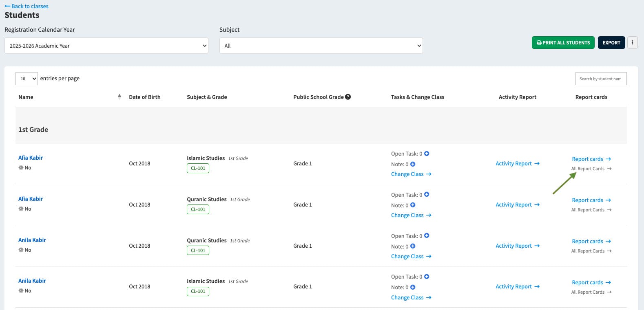Viewport: 644px width, 310px height.
Task: Open Anila Kabir's Islamic Studies student name link
Action: tap(32, 281)
